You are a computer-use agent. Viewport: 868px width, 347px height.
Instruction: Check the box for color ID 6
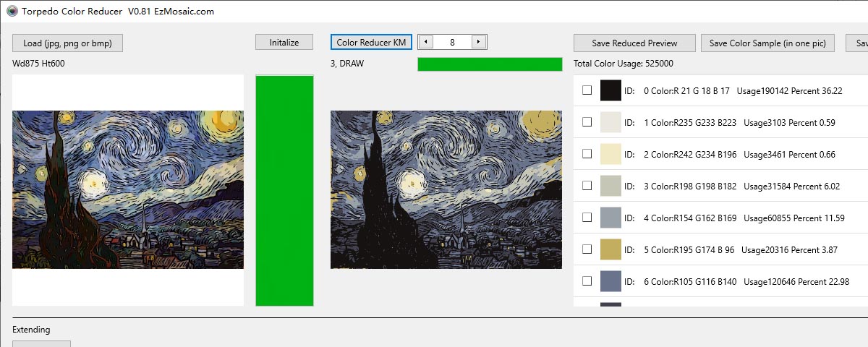click(x=587, y=281)
